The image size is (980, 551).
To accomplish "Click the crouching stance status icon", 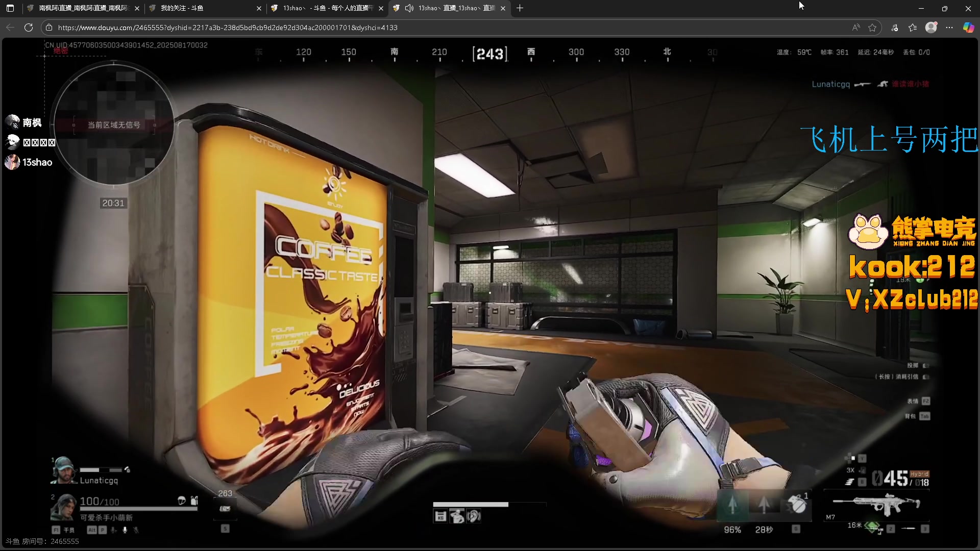I will 457,517.
